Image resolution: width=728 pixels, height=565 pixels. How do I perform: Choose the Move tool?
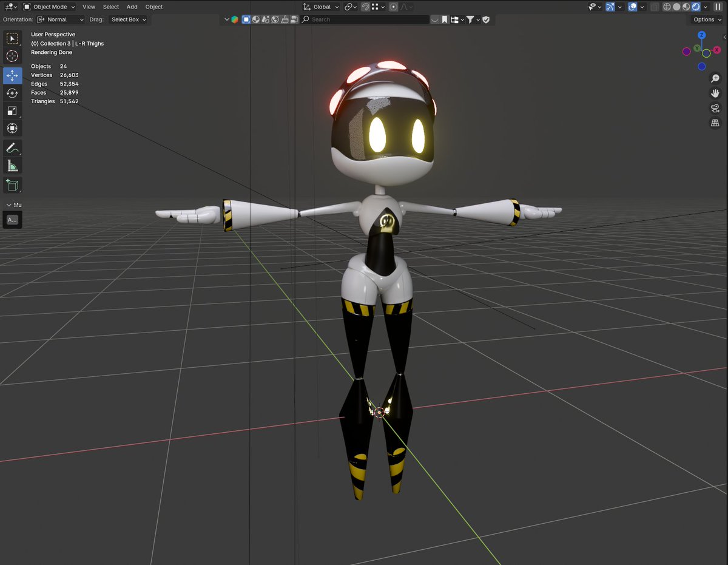[12, 76]
